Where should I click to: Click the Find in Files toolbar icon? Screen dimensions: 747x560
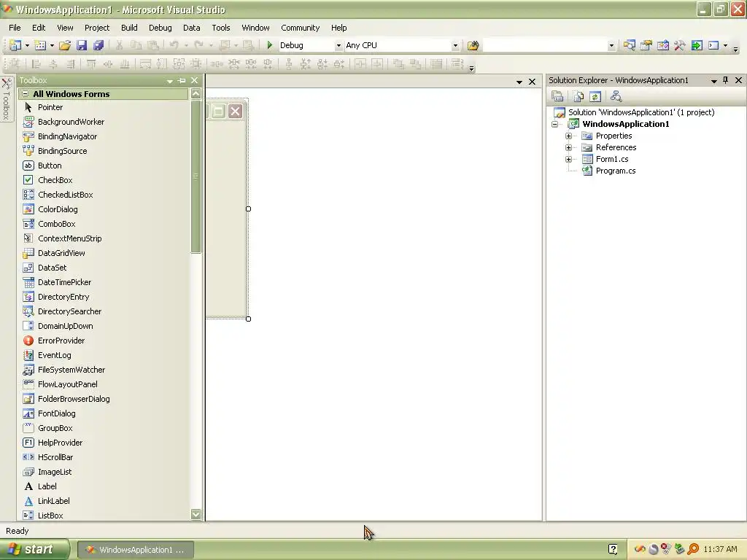[x=473, y=45]
